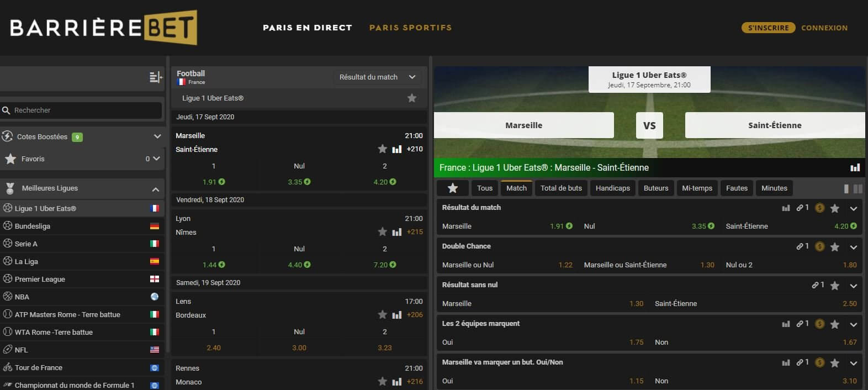Favorite the Marseille Saint-Étienne match star

click(382, 149)
